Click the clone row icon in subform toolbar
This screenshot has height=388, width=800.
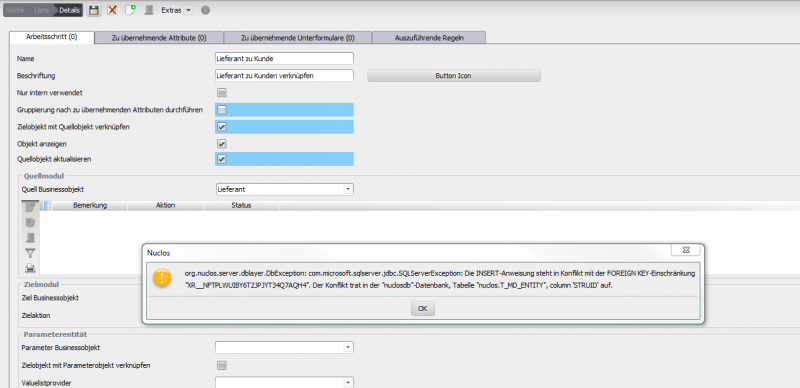click(x=30, y=222)
